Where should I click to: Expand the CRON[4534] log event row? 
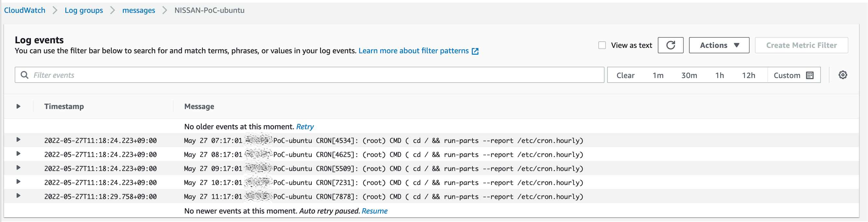pyautogui.click(x=19, y=140)
